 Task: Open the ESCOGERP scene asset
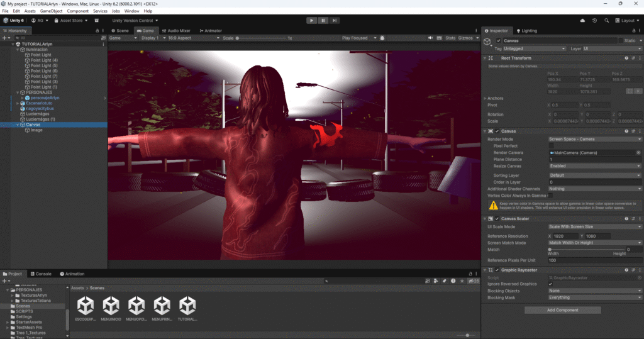tap(86, 306)
